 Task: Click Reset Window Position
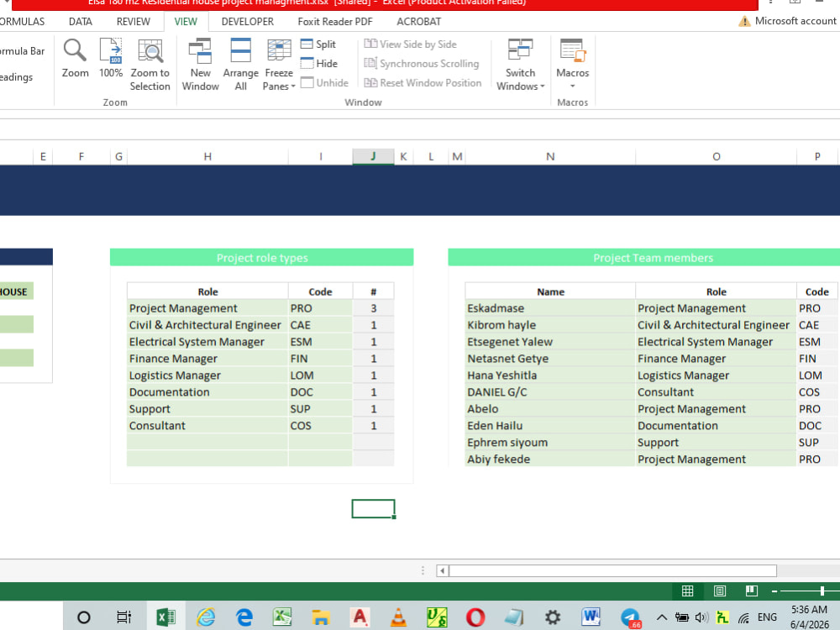pyautogui.click(x=423, y=82)
